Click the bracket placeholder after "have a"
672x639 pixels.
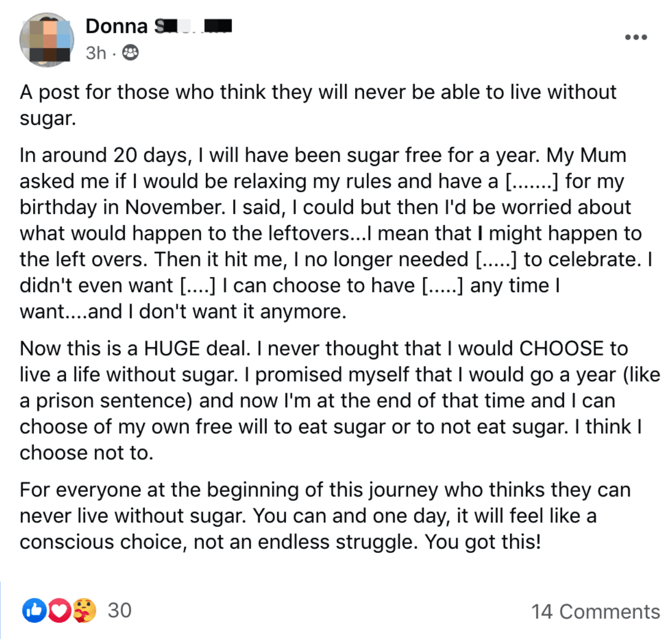click(532, 182)
